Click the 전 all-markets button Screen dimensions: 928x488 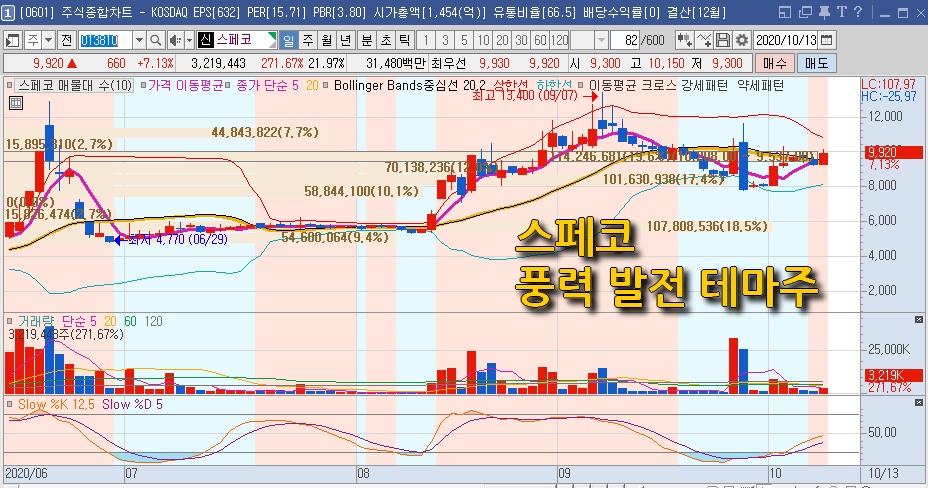pyautogui.click(x=66, y=40)
